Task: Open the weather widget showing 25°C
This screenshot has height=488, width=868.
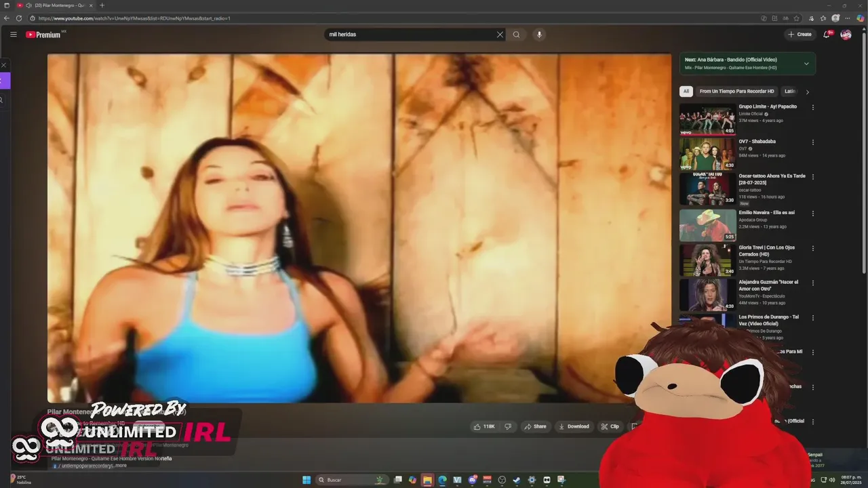Action: (20, 480)
